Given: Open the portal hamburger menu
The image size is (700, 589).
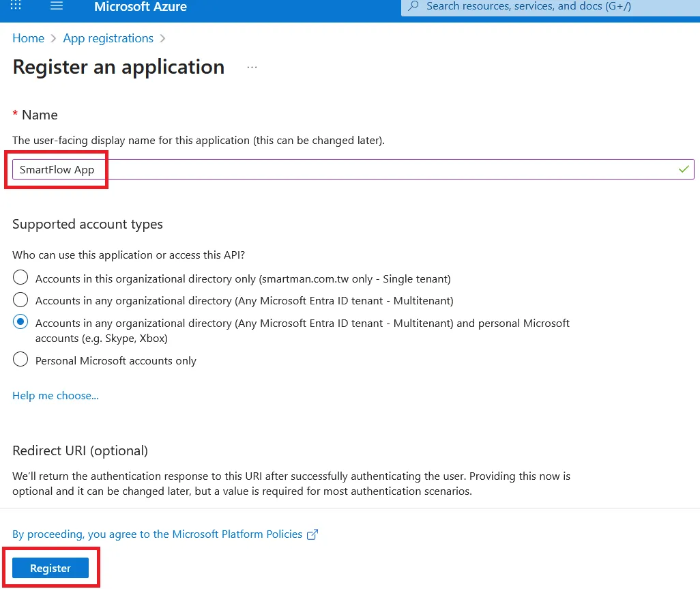Looking at the screenshot, I should point(56,6).
